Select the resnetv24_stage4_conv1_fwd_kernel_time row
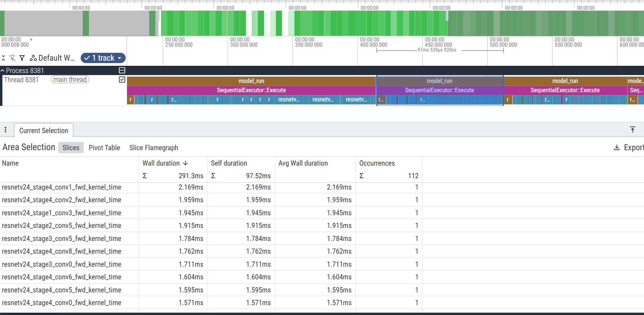This screenshot has width=644, height=315. coord(62,187)
